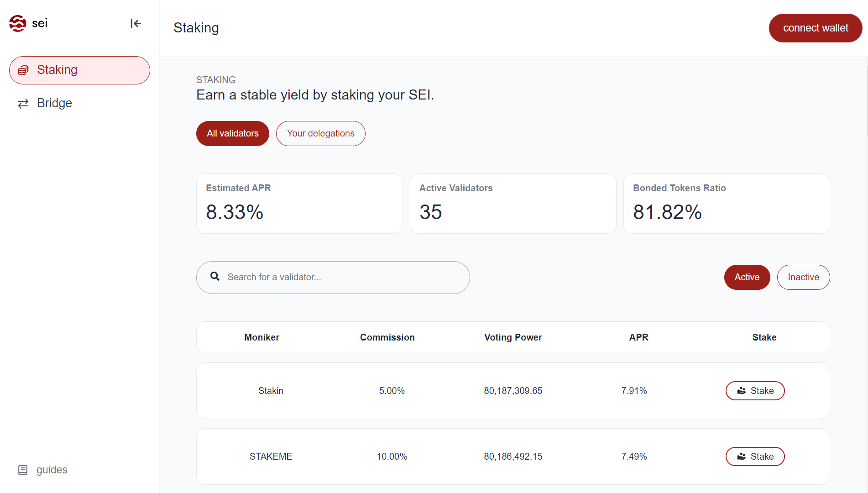Sort by the Commission column header
This screenshot has height=493, width=868.
pos(387,337)
